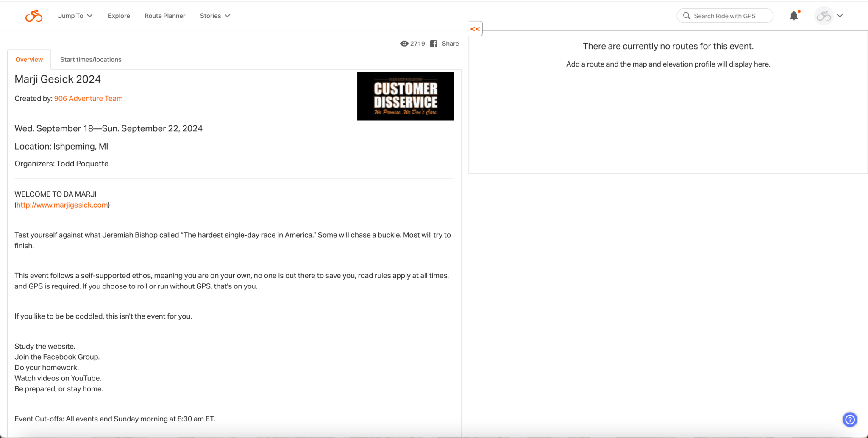Click the Facebook share icon
This screenshot has width=868, height=438.
434,44
